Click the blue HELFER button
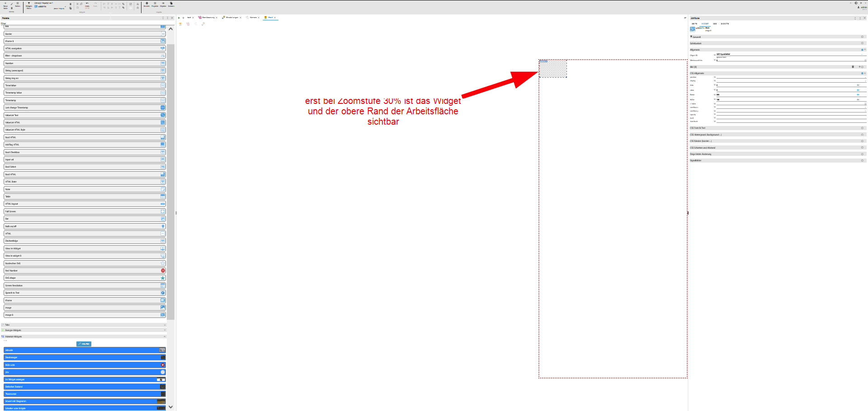Image resolution: width=868 pixels, height=411 pixels. 84,344
